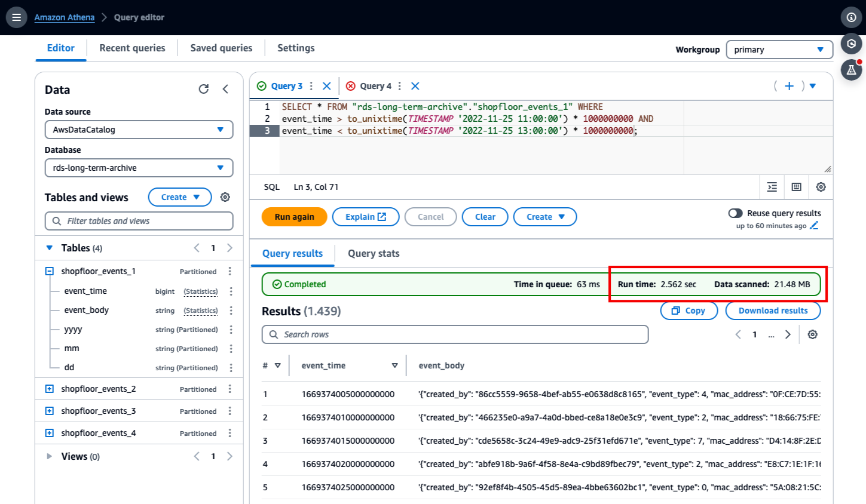The image size is (866, 504).
Task: Open results table preferences gear
Action: click(x=813, y=334)
